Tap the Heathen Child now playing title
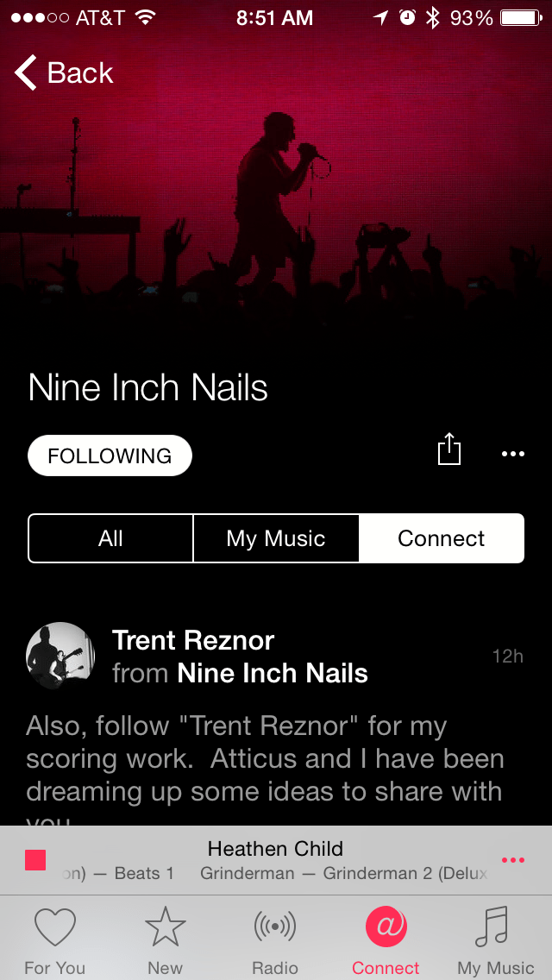 (275, 849)
